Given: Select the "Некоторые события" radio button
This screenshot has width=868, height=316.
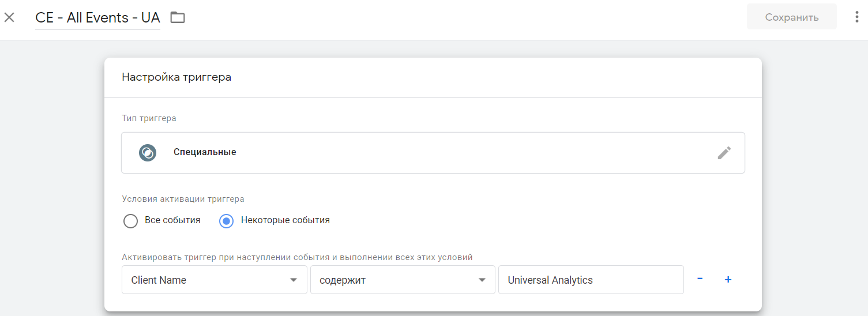Looking at the screenshot, I should point(227,221).
